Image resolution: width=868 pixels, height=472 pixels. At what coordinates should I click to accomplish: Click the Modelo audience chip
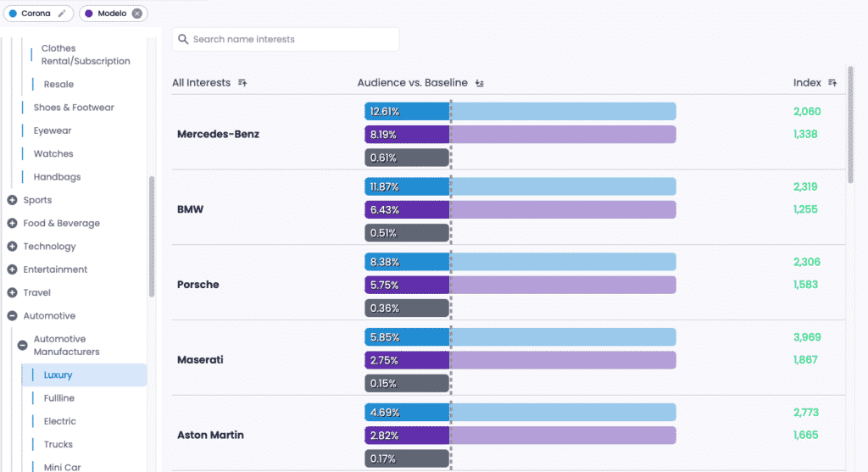click(x=113, y=14)
